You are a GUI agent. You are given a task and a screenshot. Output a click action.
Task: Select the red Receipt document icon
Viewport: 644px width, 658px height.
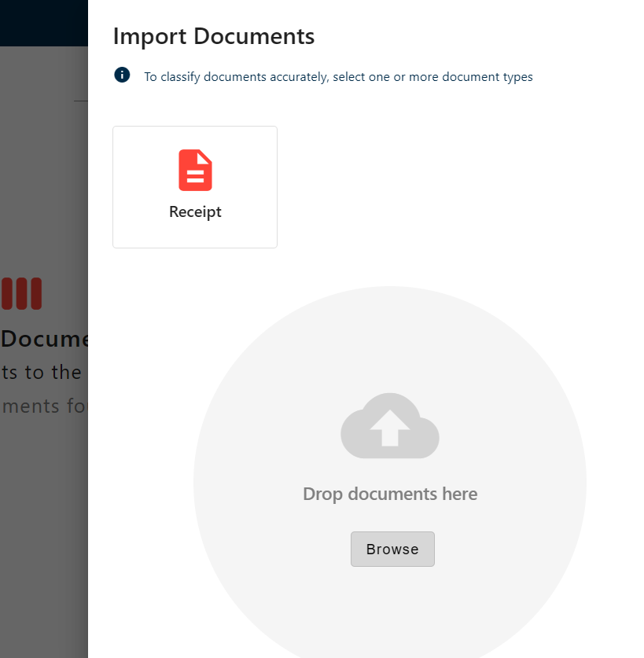click(x=195, y=170)
